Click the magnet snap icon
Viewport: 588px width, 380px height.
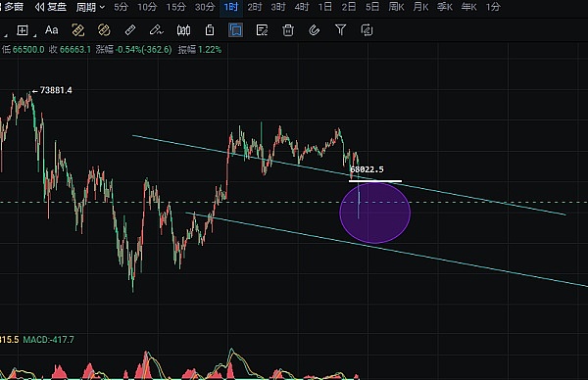pos(315,30)
